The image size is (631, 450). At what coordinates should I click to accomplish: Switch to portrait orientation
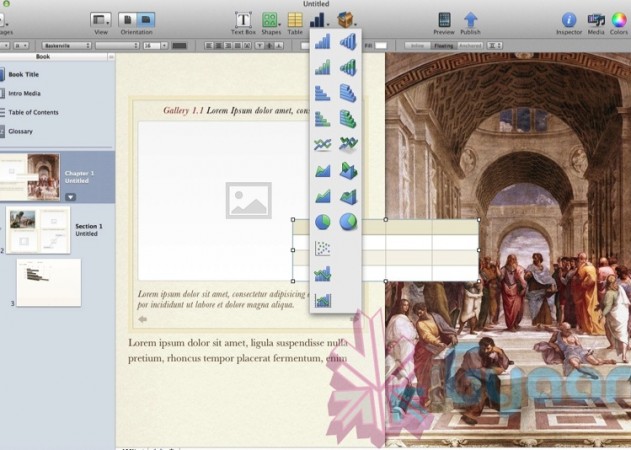[x=129, y=19]
